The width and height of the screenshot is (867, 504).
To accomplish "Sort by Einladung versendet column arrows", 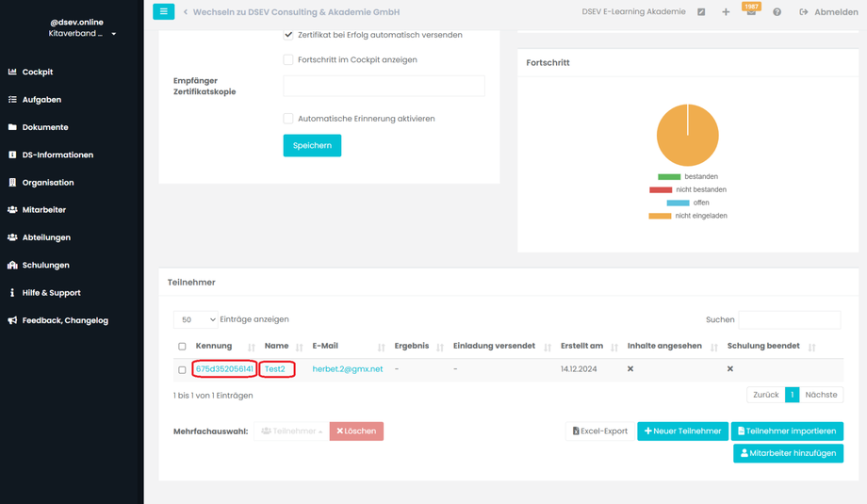I will (x=548, y=347).
